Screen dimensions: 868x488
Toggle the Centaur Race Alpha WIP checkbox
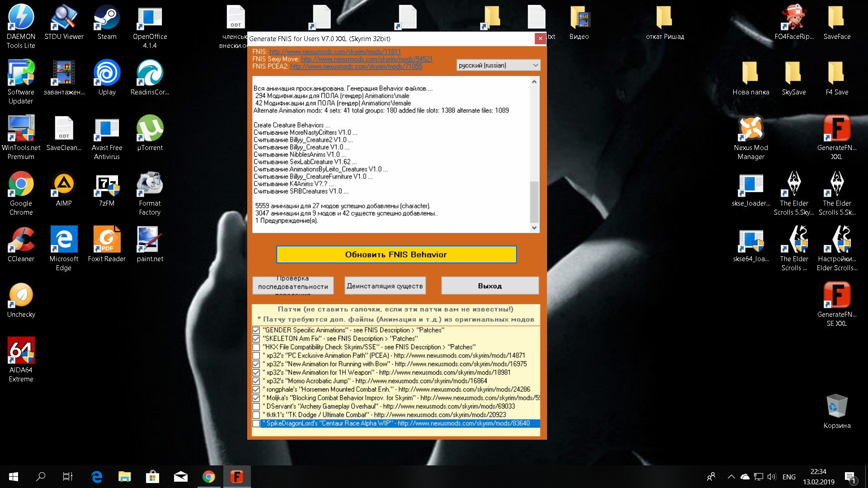(256, 423)
